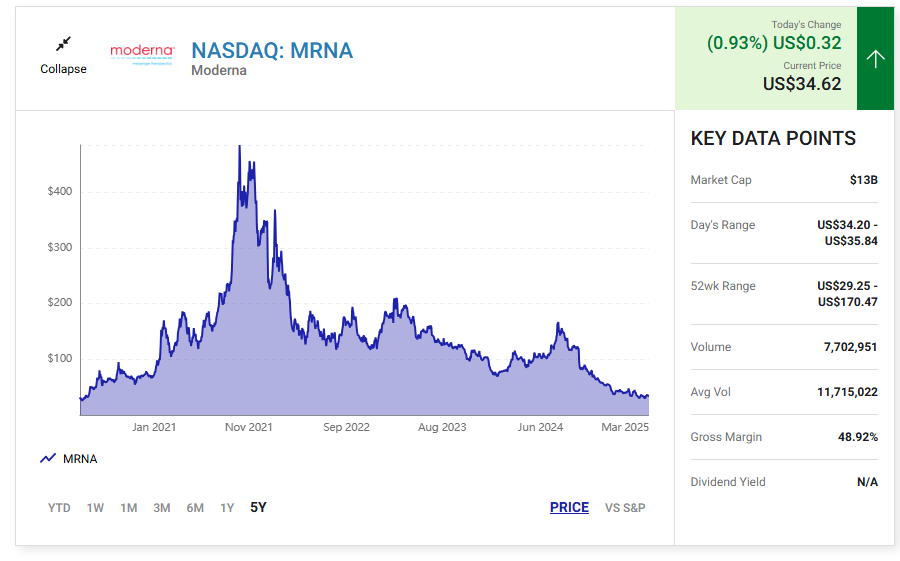Click the Gross Margin value 48.92%
Image resolution: width=900 pixels, height=561 pixels.
point(858,437)
